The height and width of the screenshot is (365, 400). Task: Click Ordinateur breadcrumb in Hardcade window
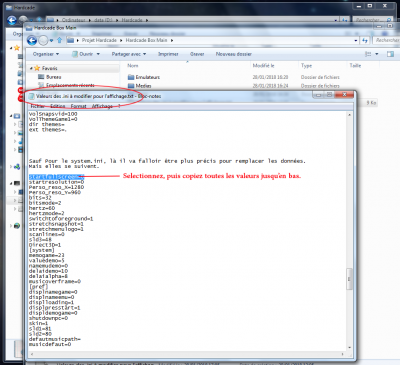73,20
